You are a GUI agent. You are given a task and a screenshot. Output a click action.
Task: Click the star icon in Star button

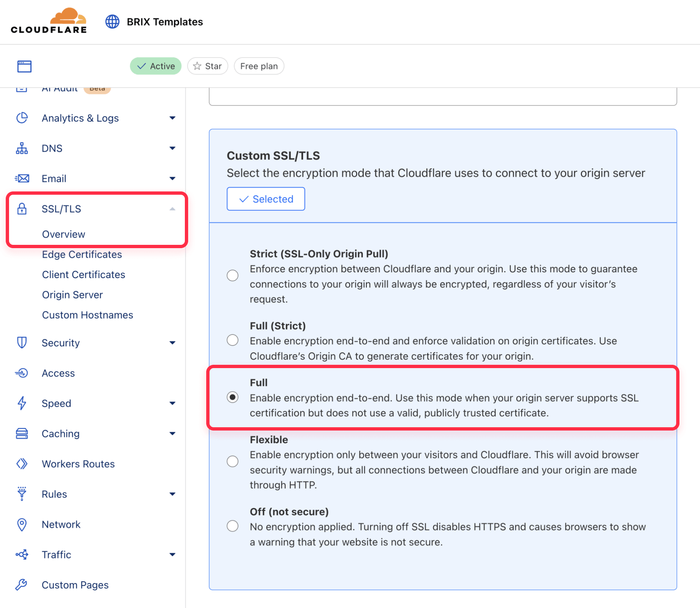pos(197,66)
